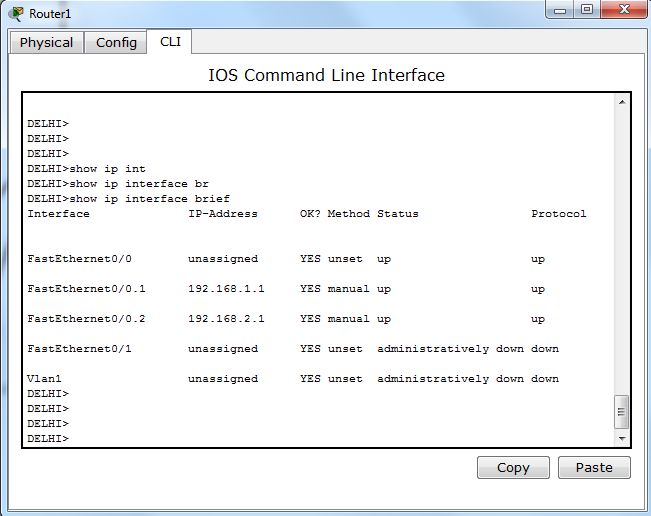
Task: Click the FastEthernet0/0.2 interface text
Action: [86, 319]
